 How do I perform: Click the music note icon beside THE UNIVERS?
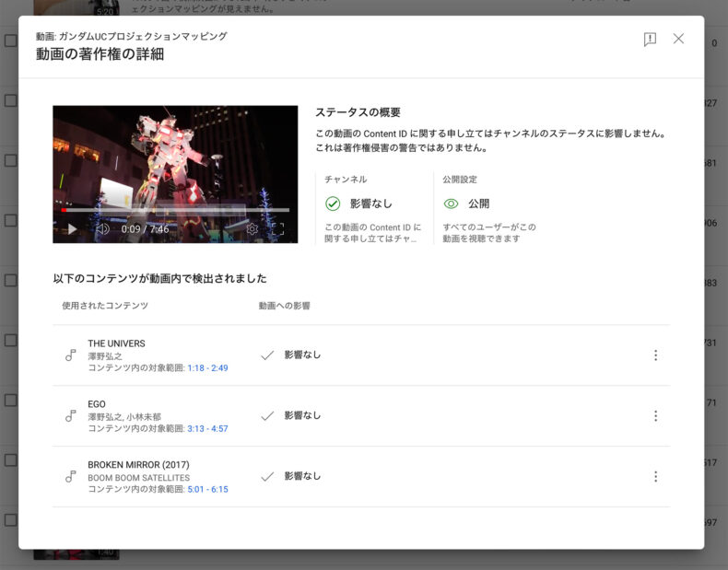pos(70,355)
